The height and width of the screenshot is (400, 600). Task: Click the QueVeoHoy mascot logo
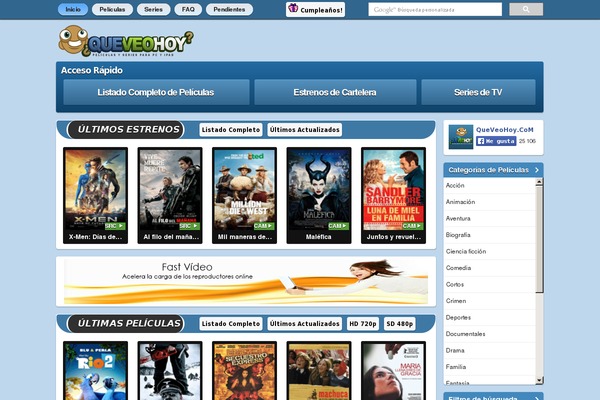pos(126,41)
